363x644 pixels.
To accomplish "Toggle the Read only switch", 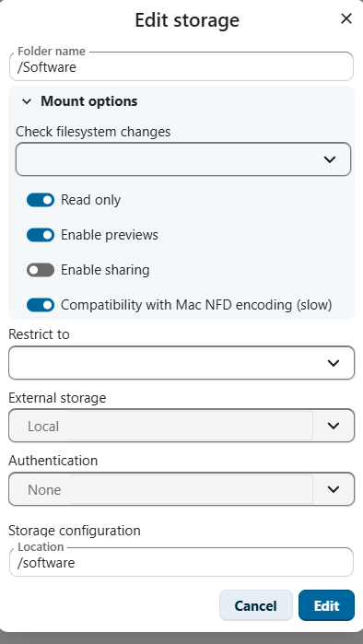I will pos(41,200).
